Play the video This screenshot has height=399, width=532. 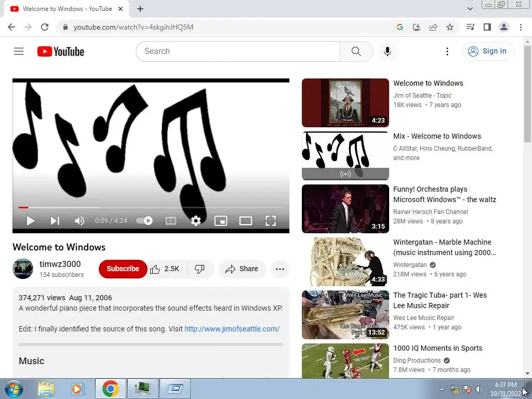click(31, 221)
